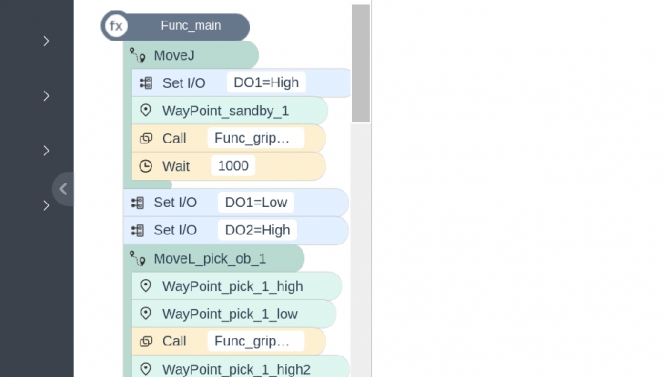Select the Wait label text

[x=176, y=166]
